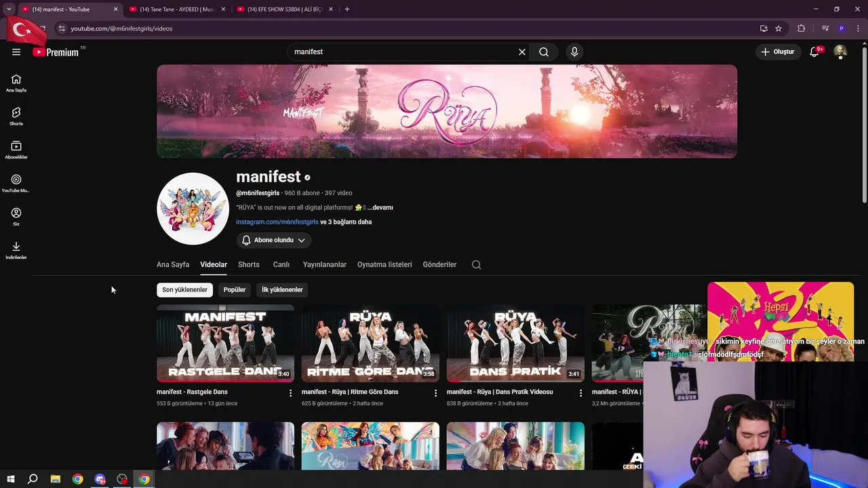The image size is (868, 488).
Task: Open Chrome media controls icon
Action: point(825,28)
